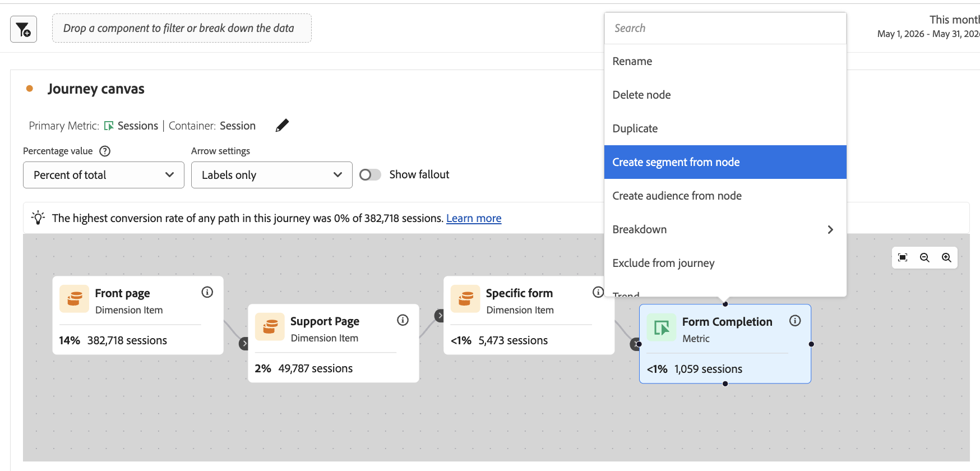Select the Front page node title

[x=122, y=293]
